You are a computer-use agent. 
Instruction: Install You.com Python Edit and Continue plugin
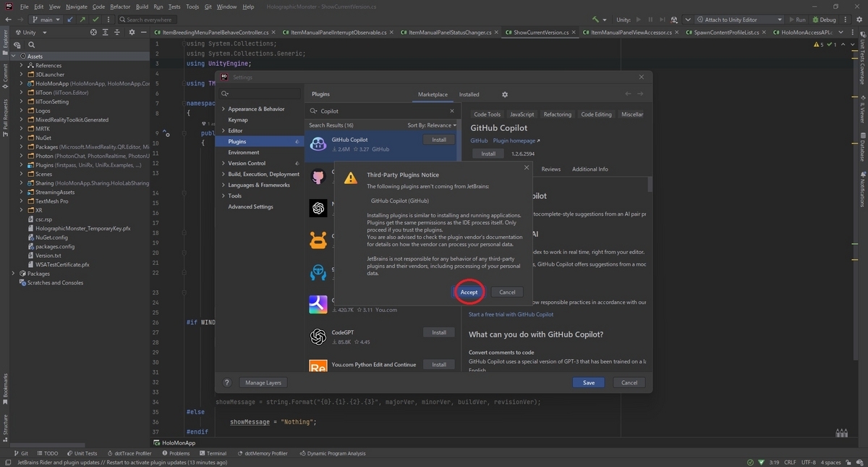[439, 364]
